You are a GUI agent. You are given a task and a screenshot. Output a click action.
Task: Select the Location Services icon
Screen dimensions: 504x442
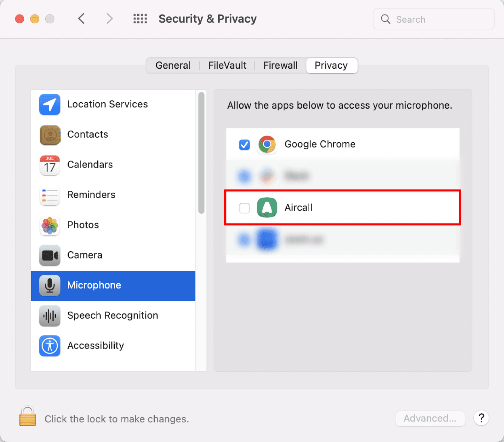pos(49,104)
